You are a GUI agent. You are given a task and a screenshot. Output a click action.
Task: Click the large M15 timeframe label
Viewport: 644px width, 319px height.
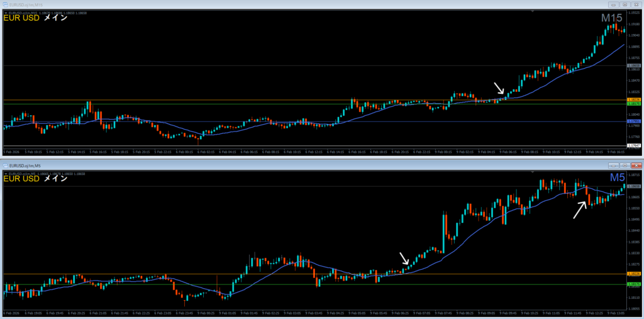tap(612, 19)
